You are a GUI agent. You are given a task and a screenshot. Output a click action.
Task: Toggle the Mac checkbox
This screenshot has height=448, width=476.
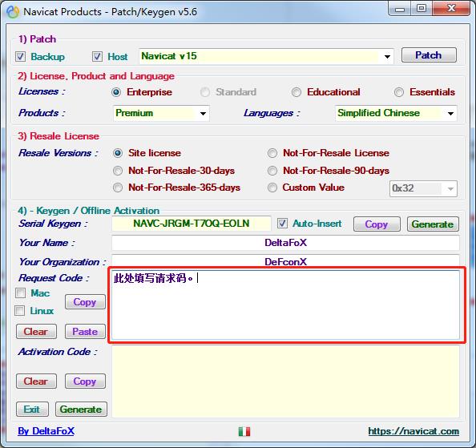point(20,293)
